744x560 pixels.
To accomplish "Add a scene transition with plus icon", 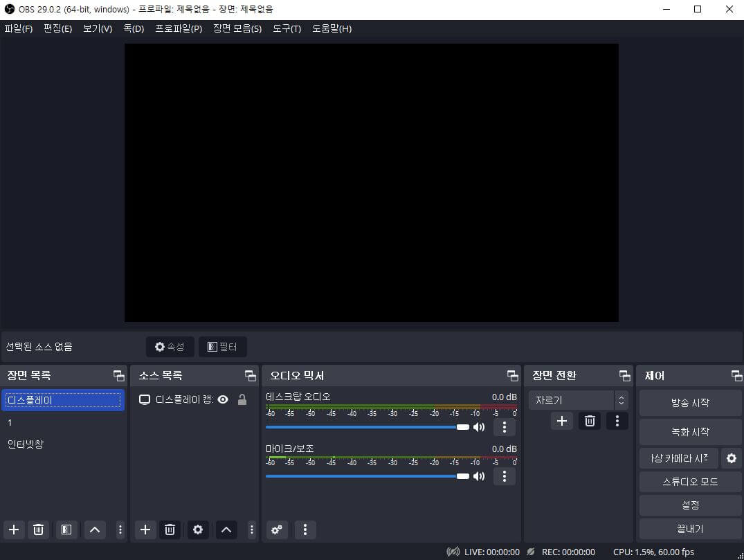I will pyautogui.click(x=562, y=421).
